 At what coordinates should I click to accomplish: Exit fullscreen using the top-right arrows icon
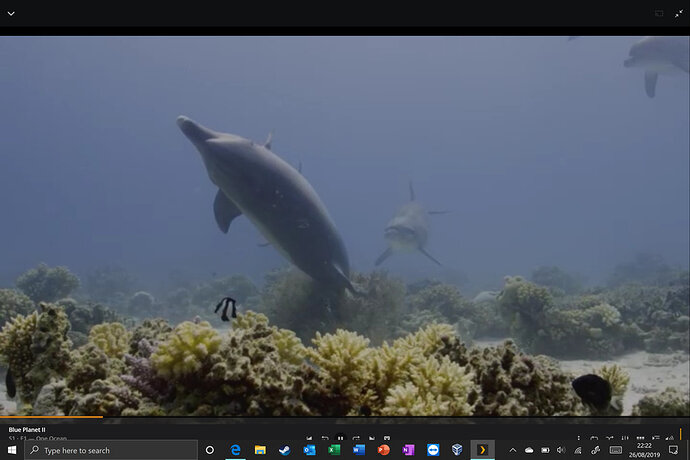pyautogui.click(x=678, y=13)
